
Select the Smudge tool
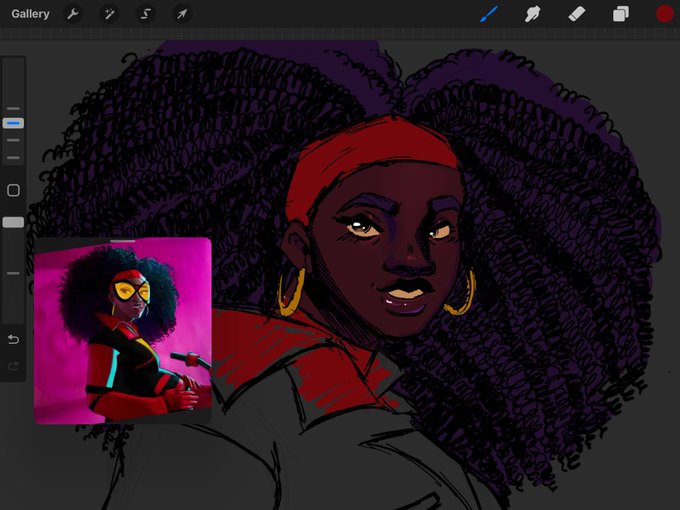tap(533, 14)
